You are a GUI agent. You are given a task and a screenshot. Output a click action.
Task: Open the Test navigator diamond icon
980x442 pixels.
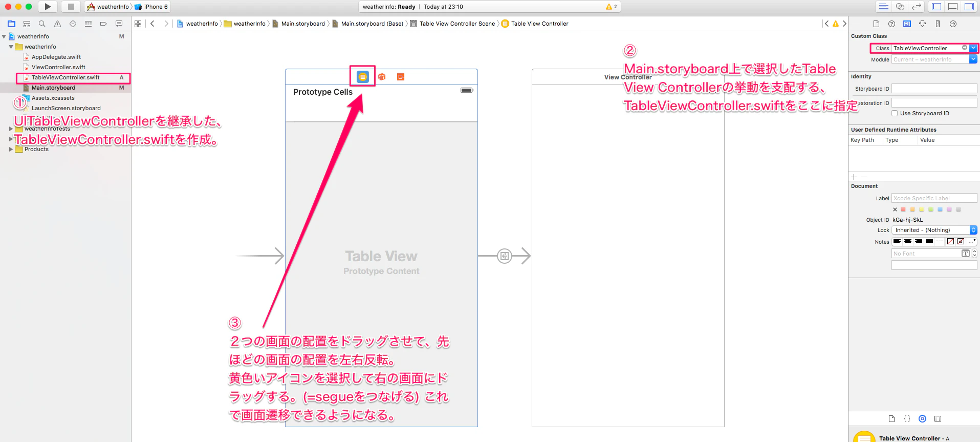73,24
